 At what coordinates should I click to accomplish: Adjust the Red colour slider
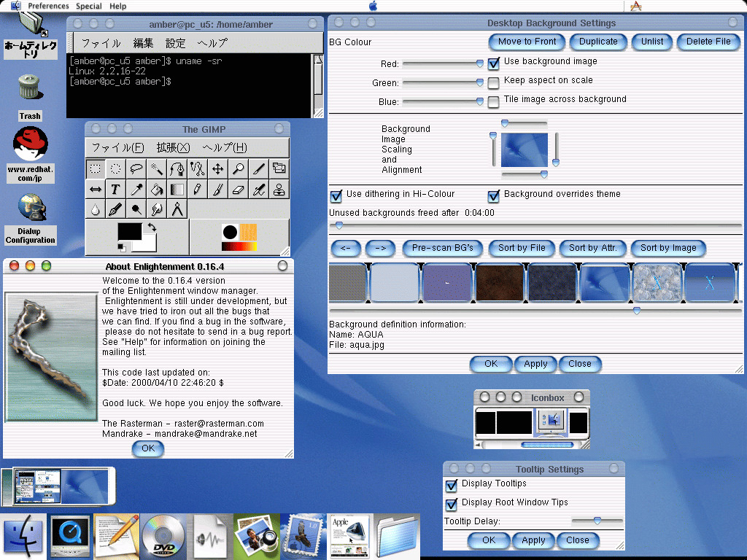(x=443, y=63)
